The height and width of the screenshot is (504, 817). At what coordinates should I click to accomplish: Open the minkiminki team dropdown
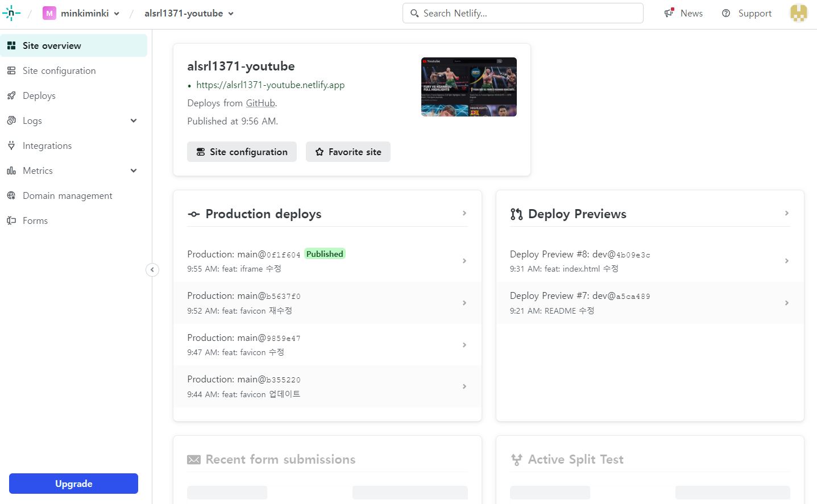tap(117, 14)
